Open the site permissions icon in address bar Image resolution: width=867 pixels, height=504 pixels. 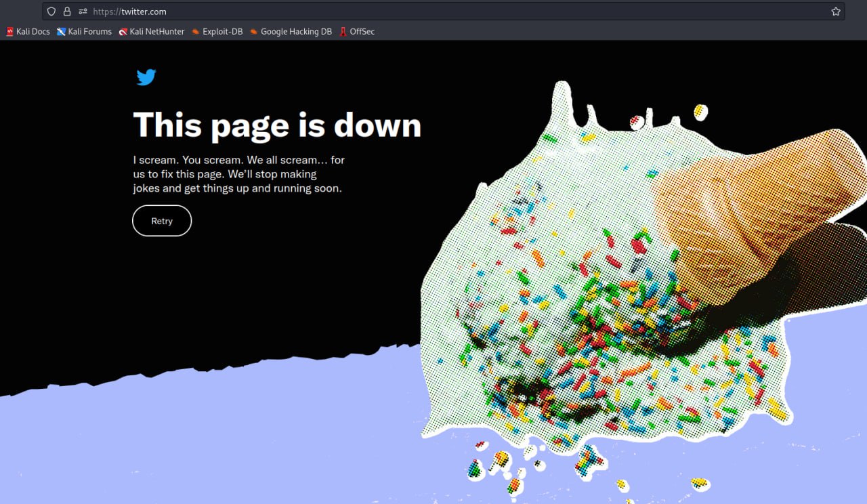tap(83, 12)
